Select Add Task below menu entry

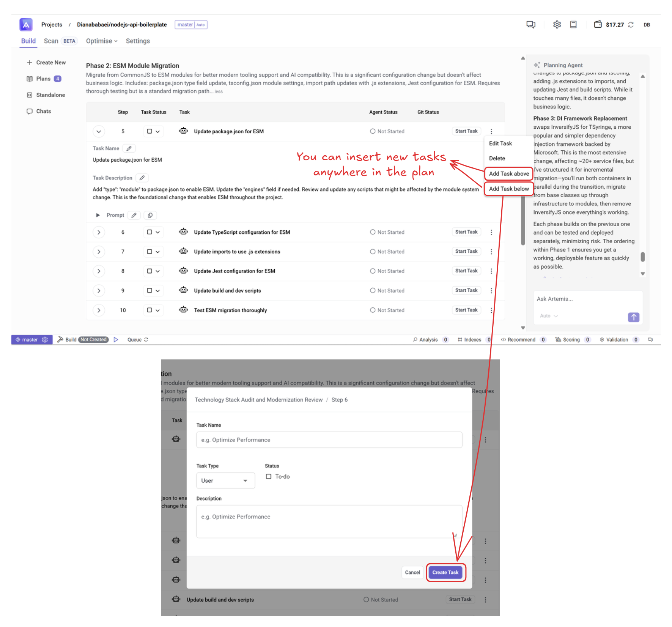pos(508,189)
